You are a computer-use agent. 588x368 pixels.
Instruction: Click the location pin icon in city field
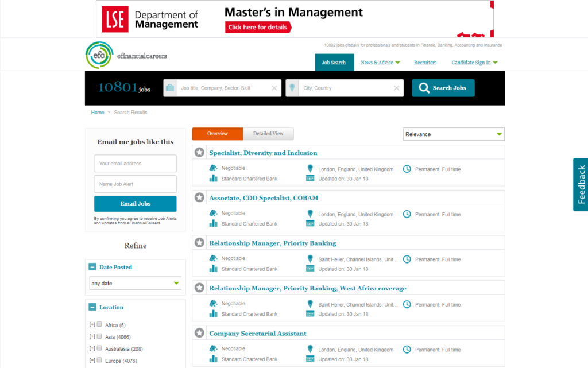[x=292, y=88]
